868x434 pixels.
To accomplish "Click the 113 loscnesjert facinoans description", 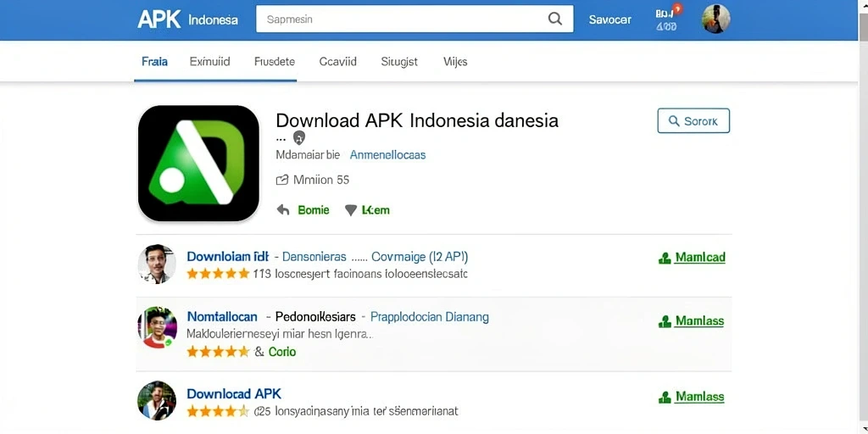I will (x=360, y=274).
